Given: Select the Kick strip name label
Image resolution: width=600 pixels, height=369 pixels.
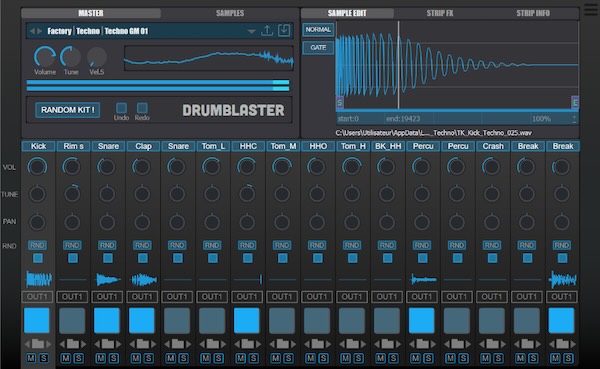Looking at the screenshot, I should tap(38, 146).
